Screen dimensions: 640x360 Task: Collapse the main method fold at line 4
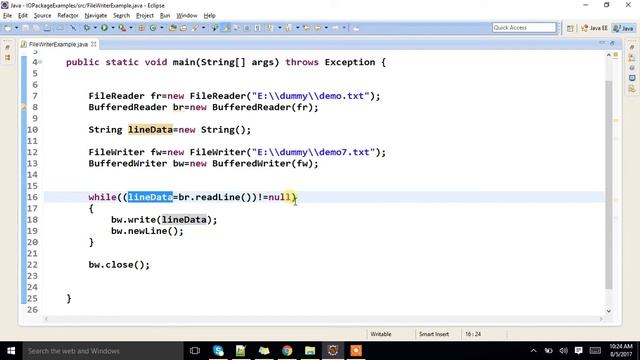point(40,62)
